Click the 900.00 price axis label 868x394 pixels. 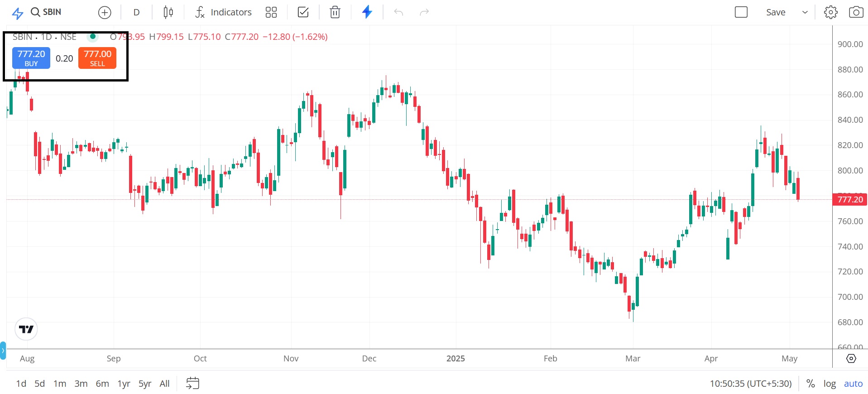tap(850, 44)
